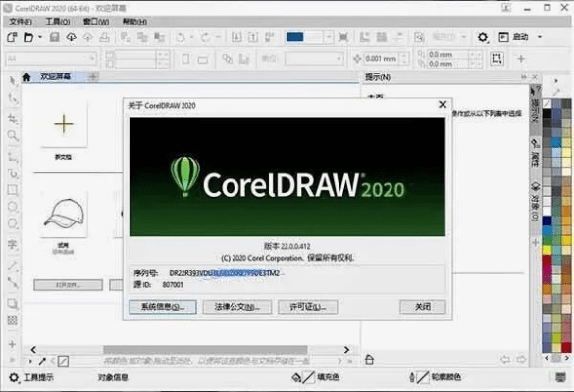Open the A4 page size dropdown
This screenshot has width=574, height=392.
(x=51, y=58)
